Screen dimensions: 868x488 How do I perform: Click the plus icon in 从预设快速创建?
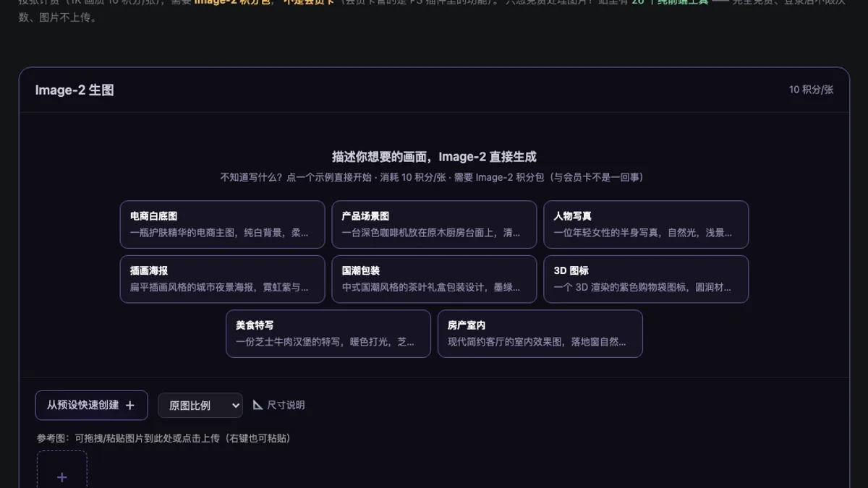click(130, 406)
